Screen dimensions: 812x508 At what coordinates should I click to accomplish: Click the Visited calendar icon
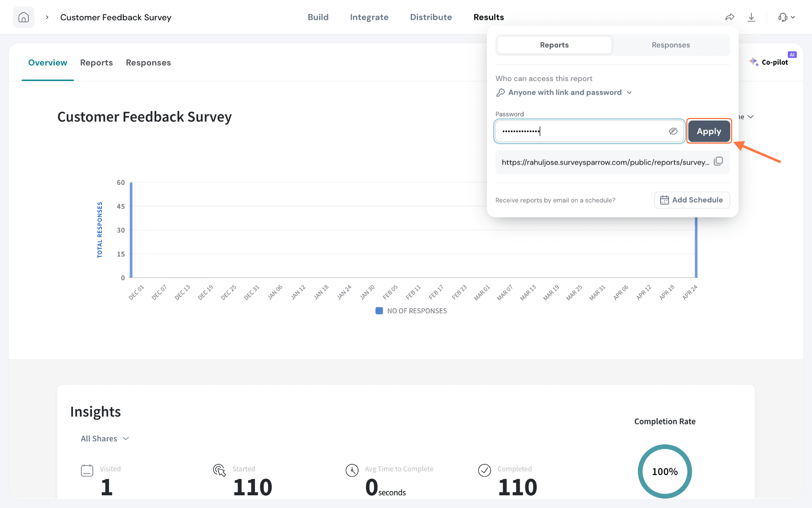[87, 470]
